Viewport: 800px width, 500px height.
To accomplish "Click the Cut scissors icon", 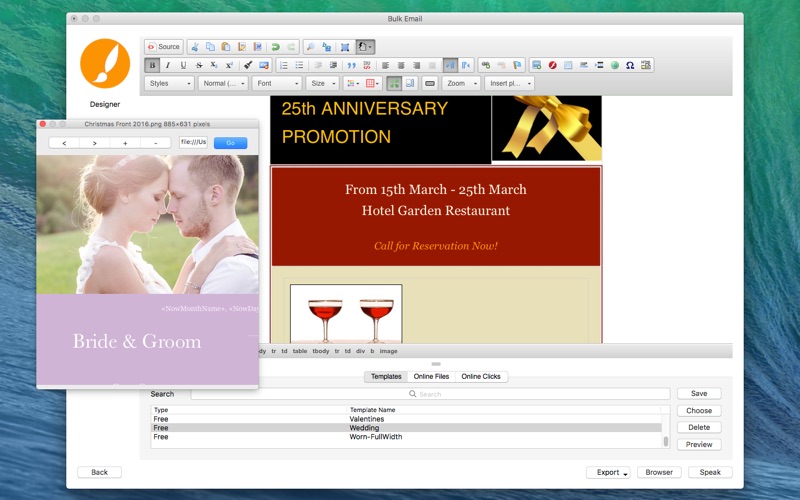I will coord(194,47).
